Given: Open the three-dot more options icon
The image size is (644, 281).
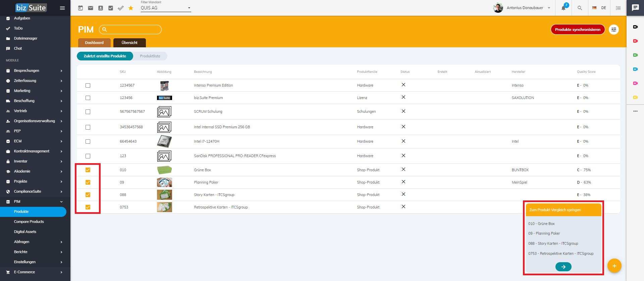Looking at the screenshot, I should 635,111.
